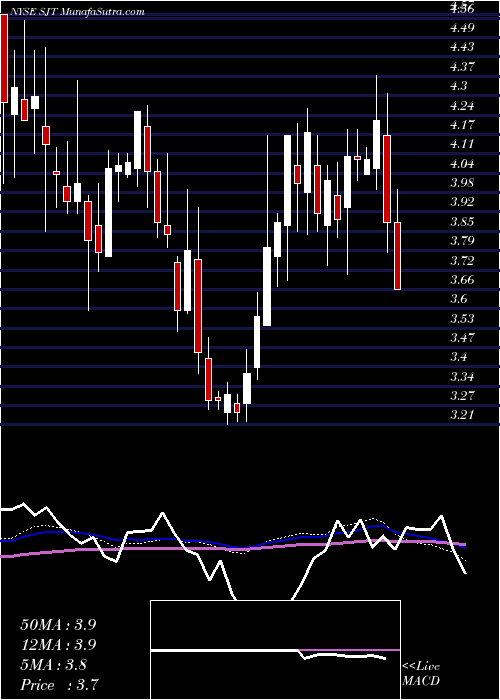Click the 4.17 price axis label

click(x=462, y=125)
